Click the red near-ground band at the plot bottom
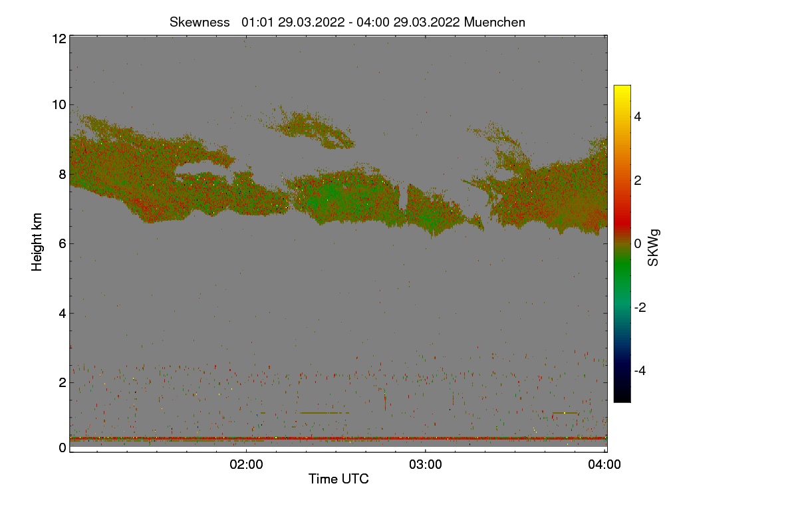Image resolution: width=798 pixels, height=532 pixels. 338,438
